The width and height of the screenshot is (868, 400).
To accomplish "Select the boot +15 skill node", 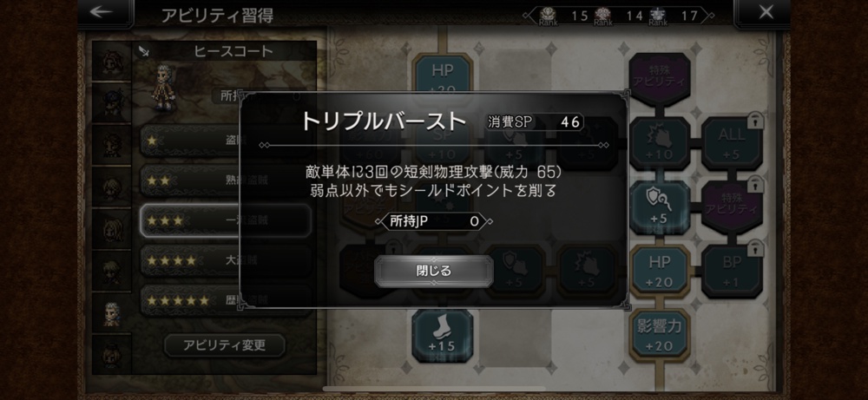I will [x=442, y=336].
